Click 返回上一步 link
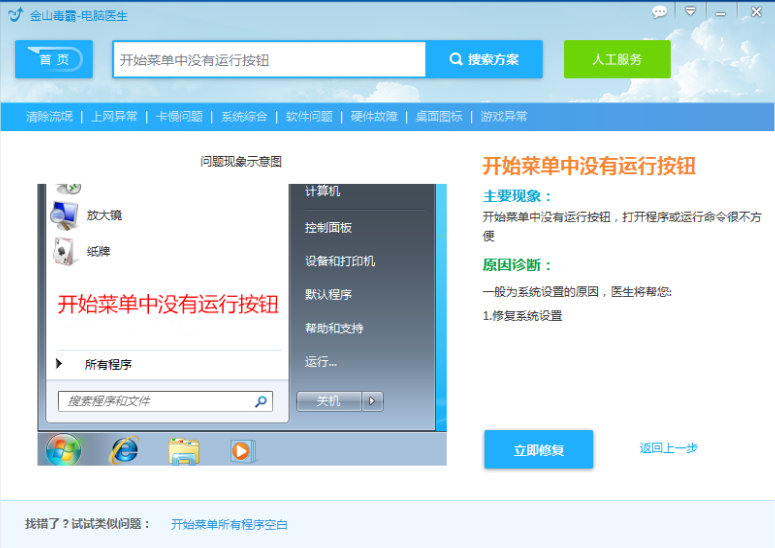 click(668, 448)
